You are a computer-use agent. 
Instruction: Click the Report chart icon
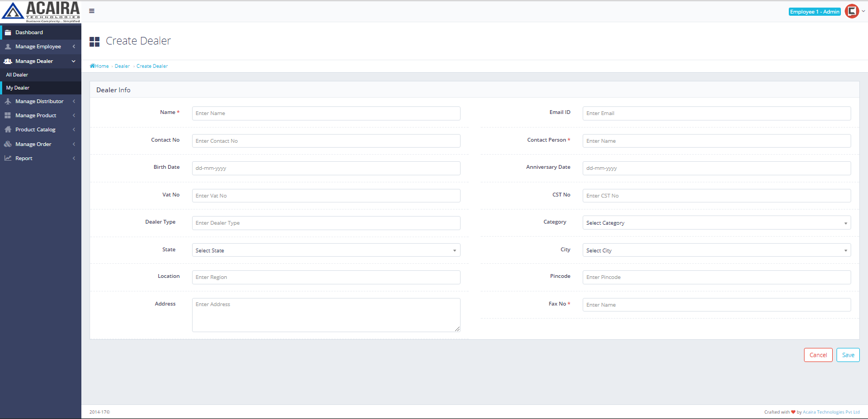8,158
